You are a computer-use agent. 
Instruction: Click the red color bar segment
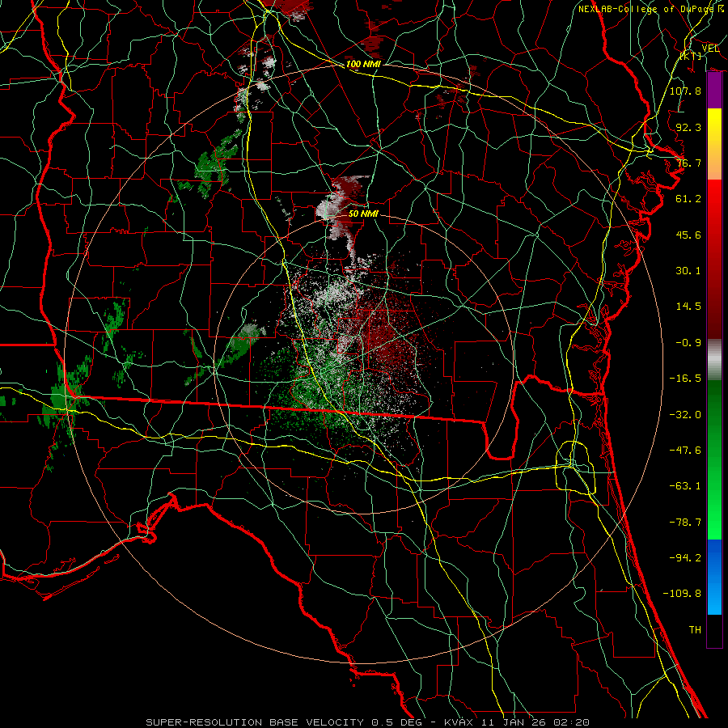(x=714, y=259)
